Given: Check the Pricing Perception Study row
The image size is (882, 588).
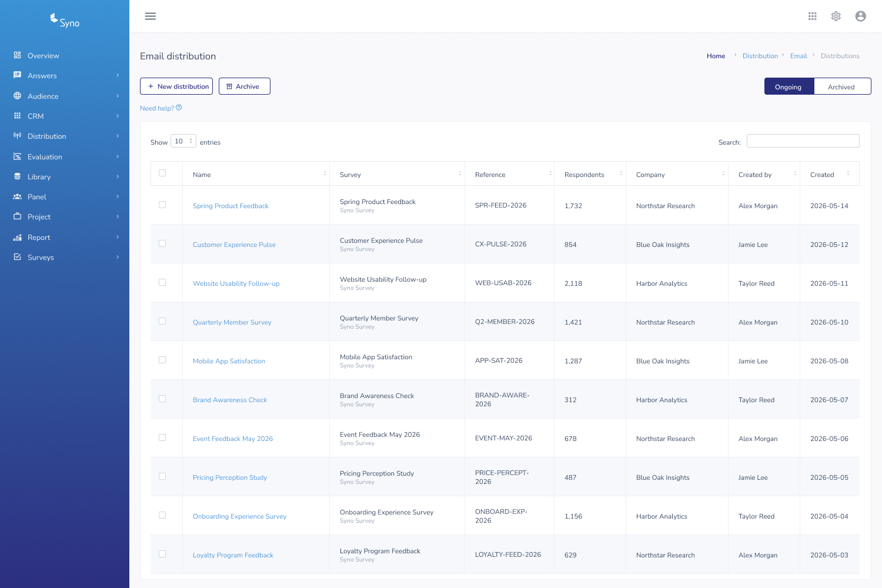Looking at the screenshot, I should pos(162,476).
